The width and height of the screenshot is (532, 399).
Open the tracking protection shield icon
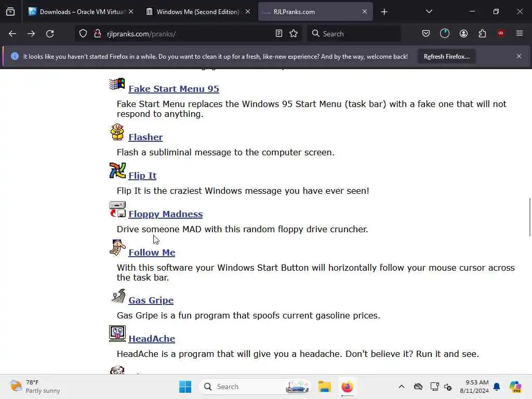(x=83, y=34)
